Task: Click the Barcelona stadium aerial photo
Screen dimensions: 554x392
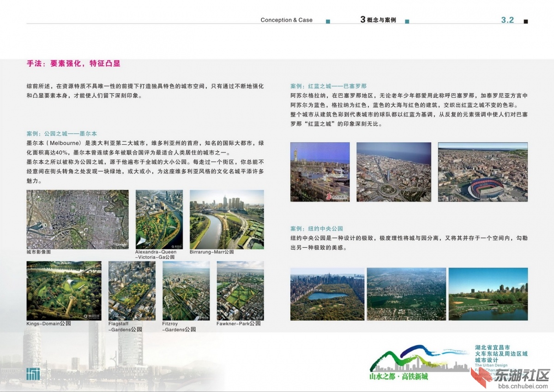Action: tap(483, 172)
